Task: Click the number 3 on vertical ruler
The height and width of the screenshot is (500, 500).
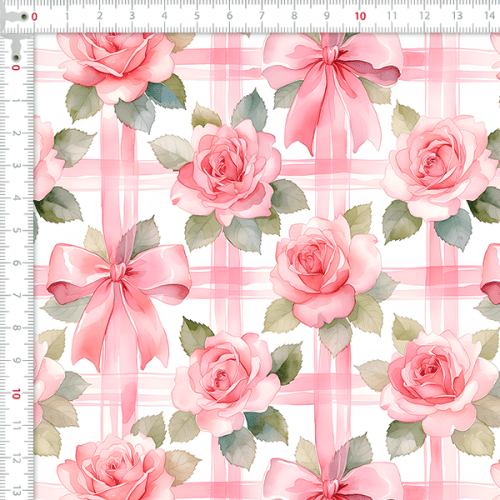Action: click(16, 166)
